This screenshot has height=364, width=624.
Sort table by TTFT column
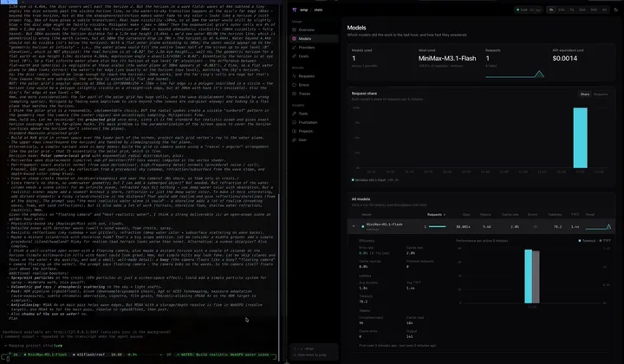click(x=575, y=215)
